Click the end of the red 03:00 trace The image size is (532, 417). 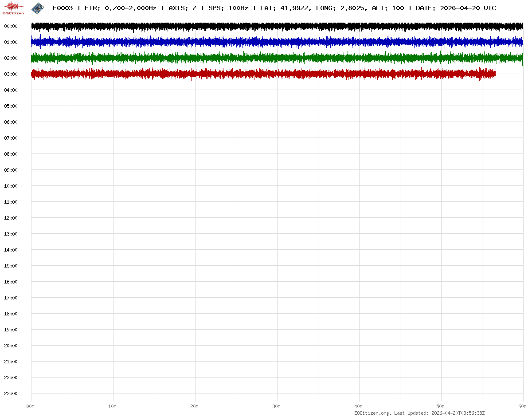pos(494,74)
